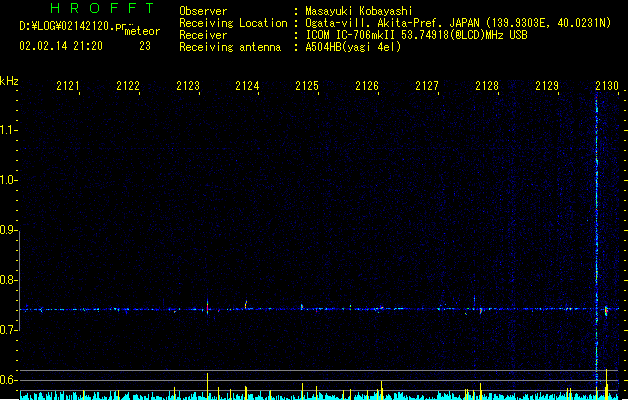
Task: Click the gray frequency range bracket at left
Action: coord(19,281)
